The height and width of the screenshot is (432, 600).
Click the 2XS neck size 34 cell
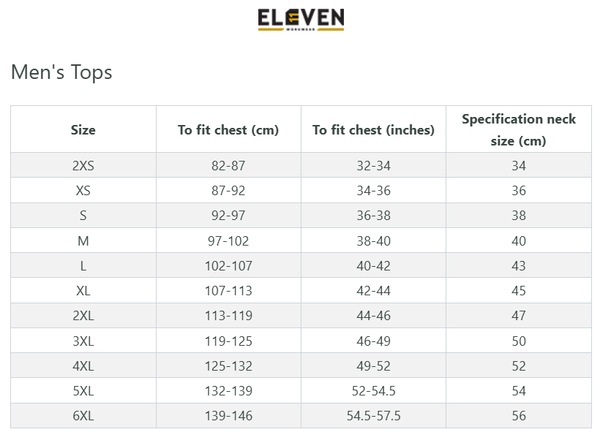pos(518,165)
